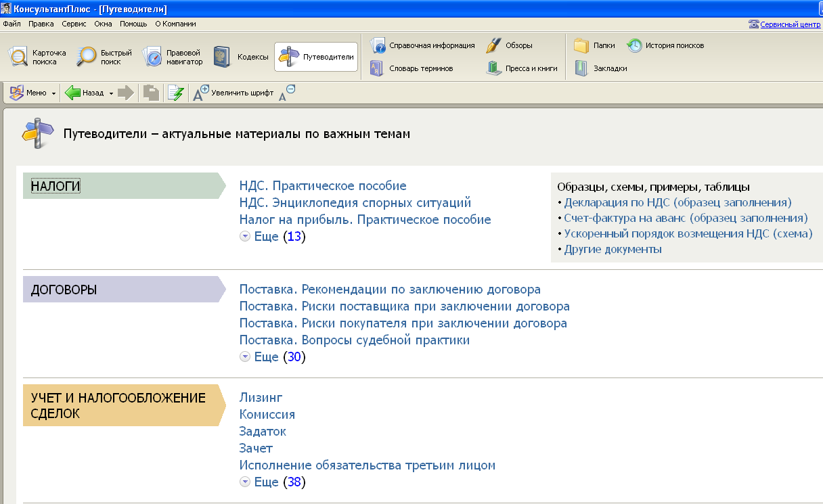Image resolution: width=823 pixels, height=504 pixels.
Task: Decrease font size with A-minus icon
Action: point(287,93)
